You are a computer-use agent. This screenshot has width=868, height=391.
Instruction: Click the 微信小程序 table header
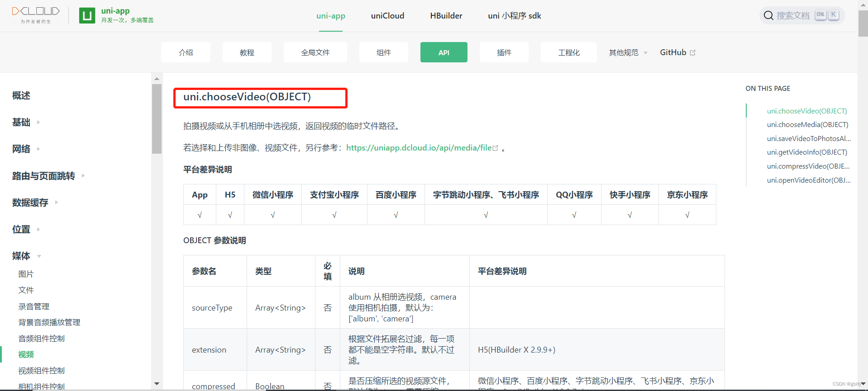[x=273, y=195]
